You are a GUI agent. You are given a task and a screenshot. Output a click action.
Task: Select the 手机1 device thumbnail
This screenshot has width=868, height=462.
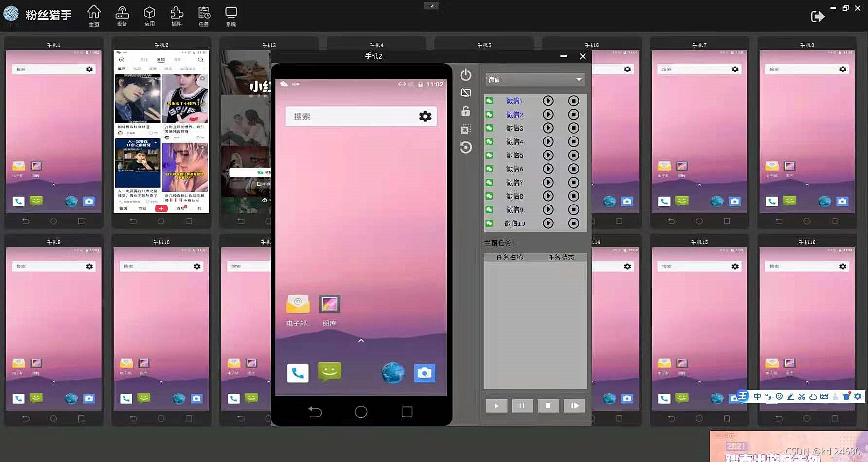[x=53, y=132]
